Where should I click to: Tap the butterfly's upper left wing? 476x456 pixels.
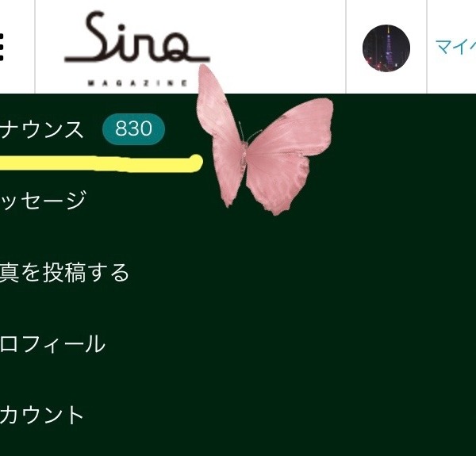tap(217, 106)
